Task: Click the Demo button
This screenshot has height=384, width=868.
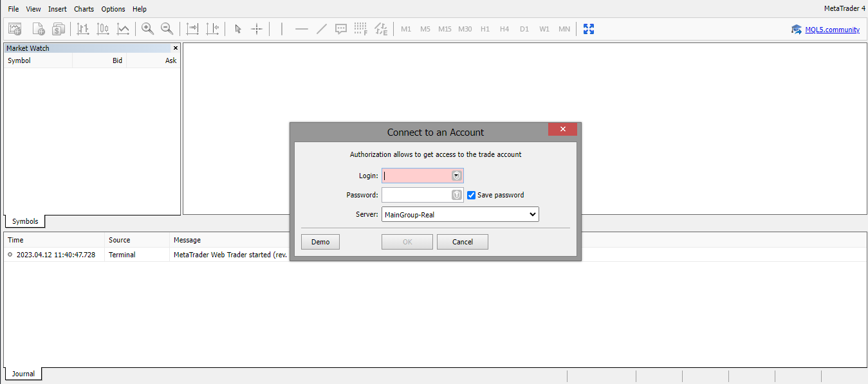Action: (x=320, y=242)
